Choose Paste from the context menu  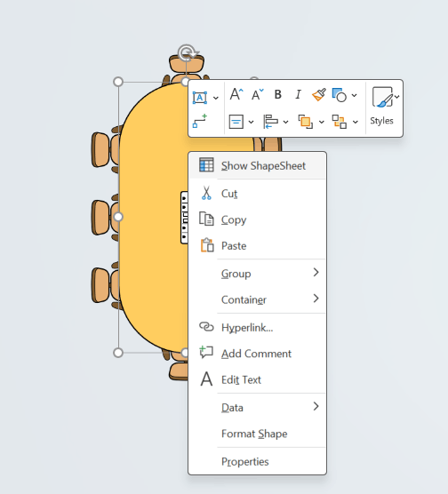pyautogui.click(x=257, y=246)
